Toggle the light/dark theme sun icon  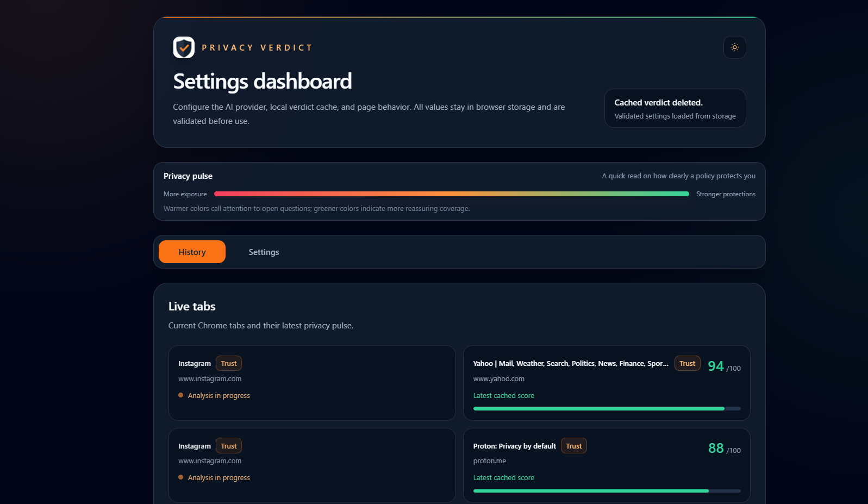click(734, 47)
